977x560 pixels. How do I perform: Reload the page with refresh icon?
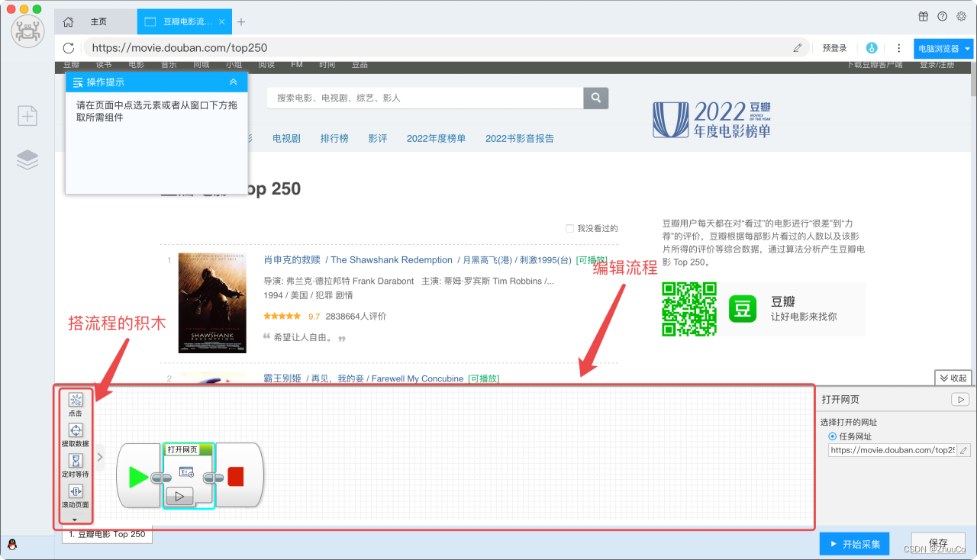pos(69,47)
